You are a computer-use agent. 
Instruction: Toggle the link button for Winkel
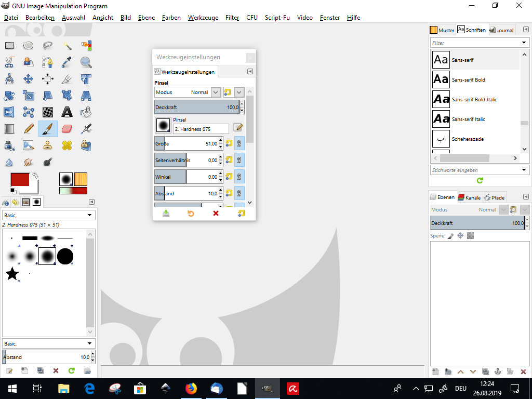click(240, 177)
